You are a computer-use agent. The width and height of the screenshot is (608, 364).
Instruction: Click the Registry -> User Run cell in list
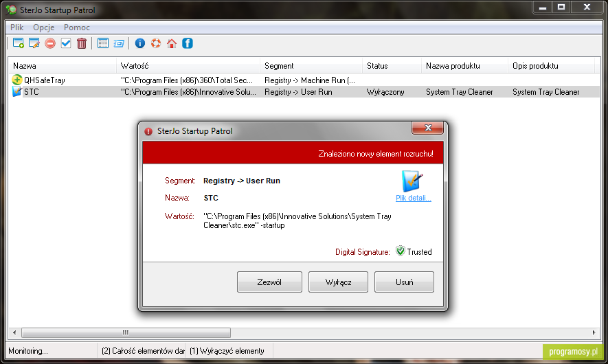tap(298, 92)
